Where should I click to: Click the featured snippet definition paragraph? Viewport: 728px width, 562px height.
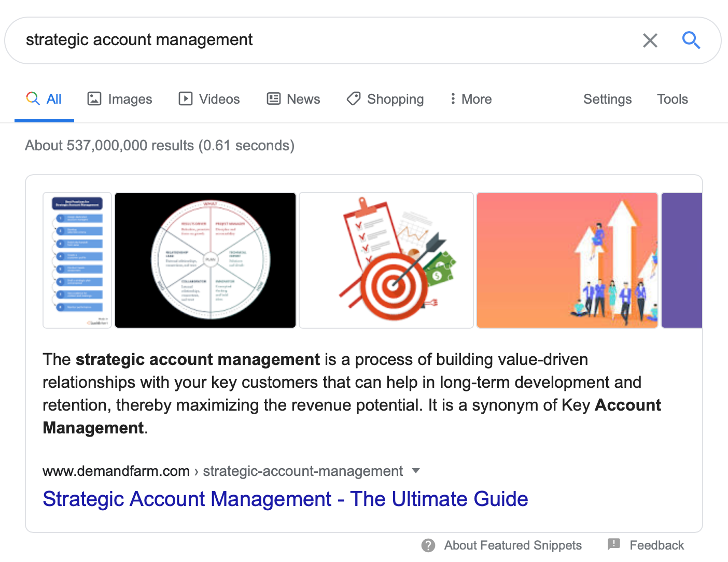click(x=352, y=394)
